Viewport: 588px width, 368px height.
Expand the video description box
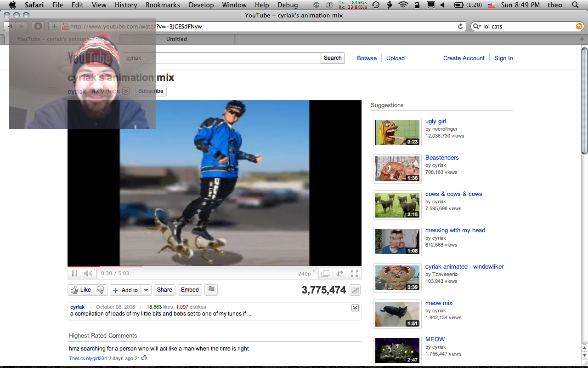(355, 308)
